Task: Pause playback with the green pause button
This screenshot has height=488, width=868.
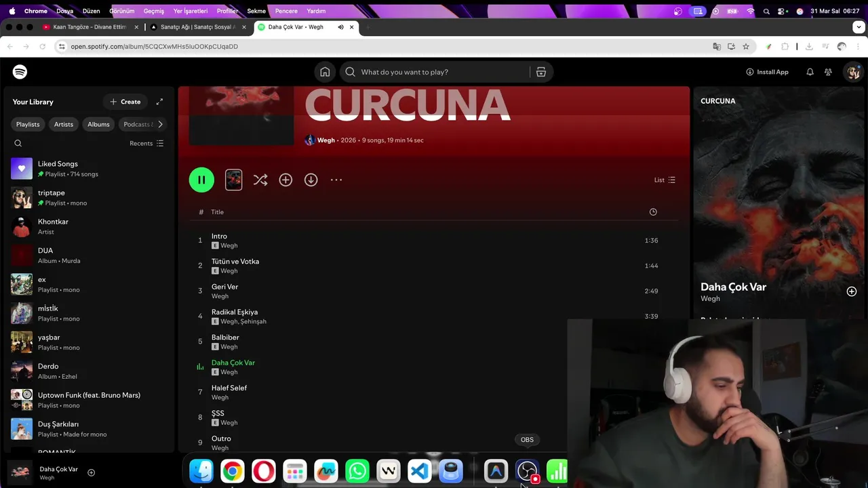Action: 201,180
